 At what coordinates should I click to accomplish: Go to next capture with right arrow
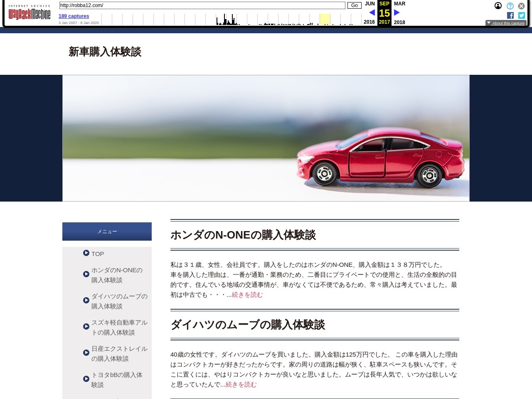397,12
